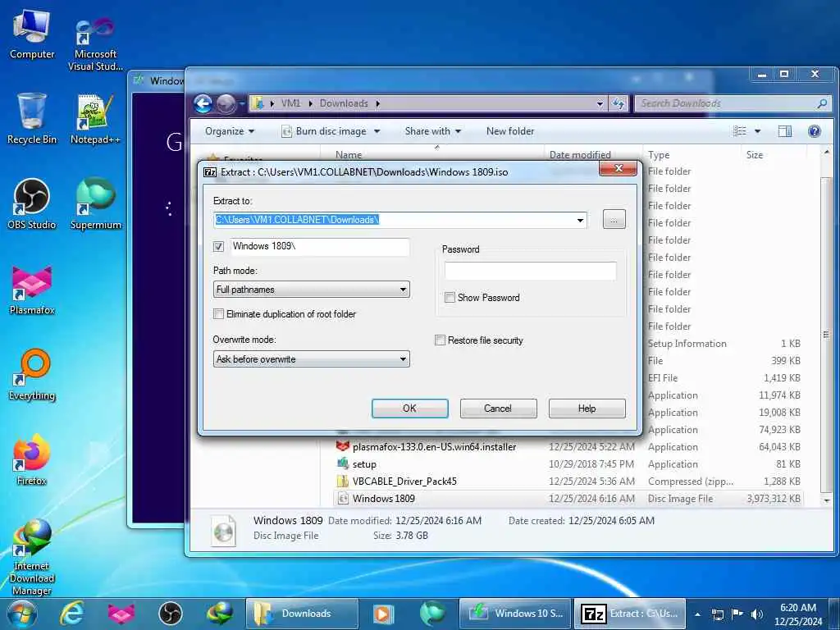The height and width of the screenshot is (630, 840).
Task: Expand the Extract to path dropdown
Action: coord(580,220)
